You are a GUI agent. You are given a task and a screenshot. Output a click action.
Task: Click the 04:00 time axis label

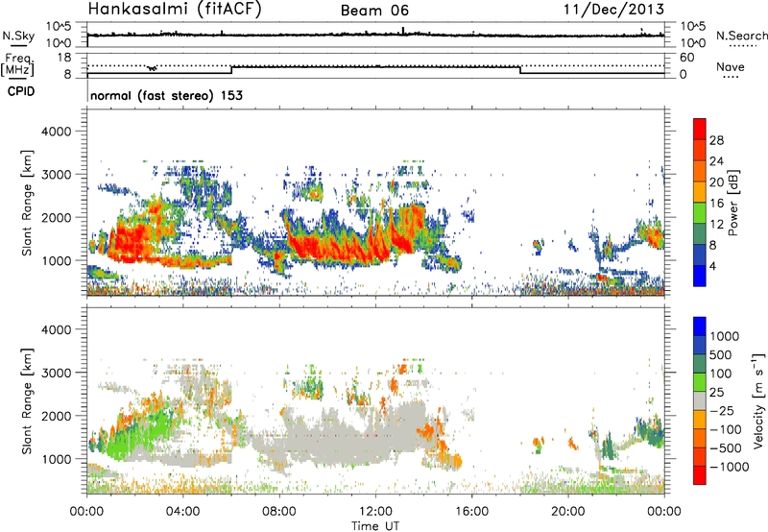coord(183,511)
